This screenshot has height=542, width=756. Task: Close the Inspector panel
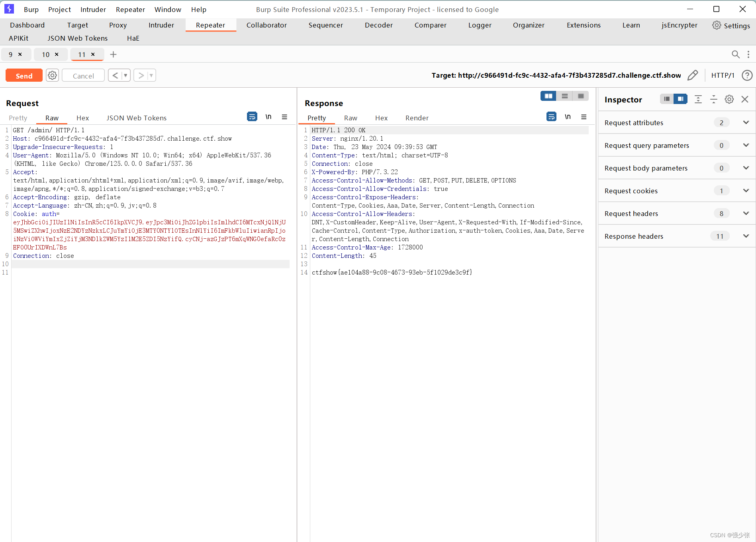click(x=745, y=99)
